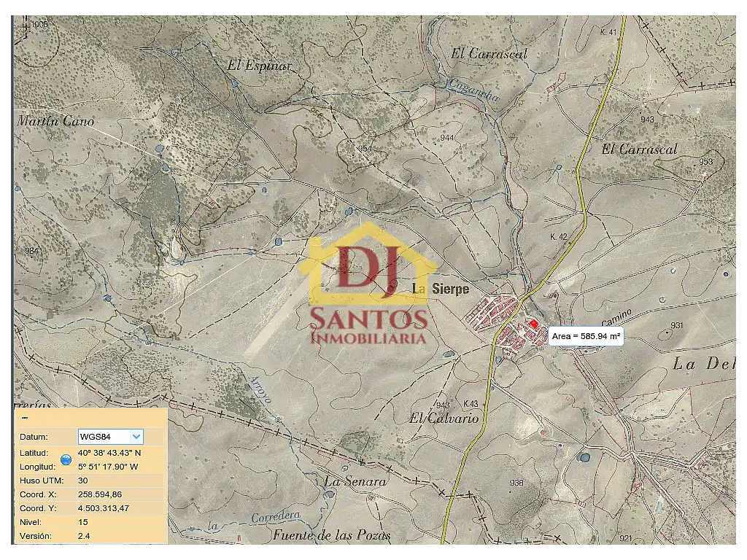Click the K. 41 kilometer marker label
Viewport: 747px width, 560px height.
tap(608, 32)
